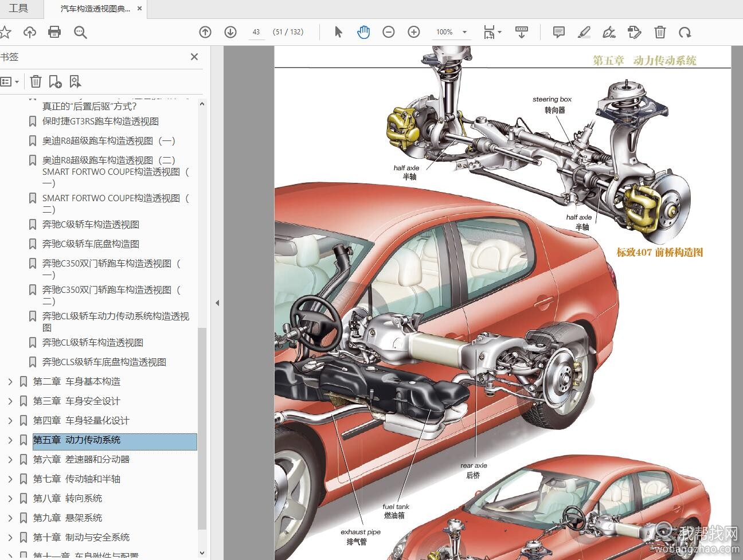Expand 第九章 悬架系统 bookmark

tap(10, 518)
